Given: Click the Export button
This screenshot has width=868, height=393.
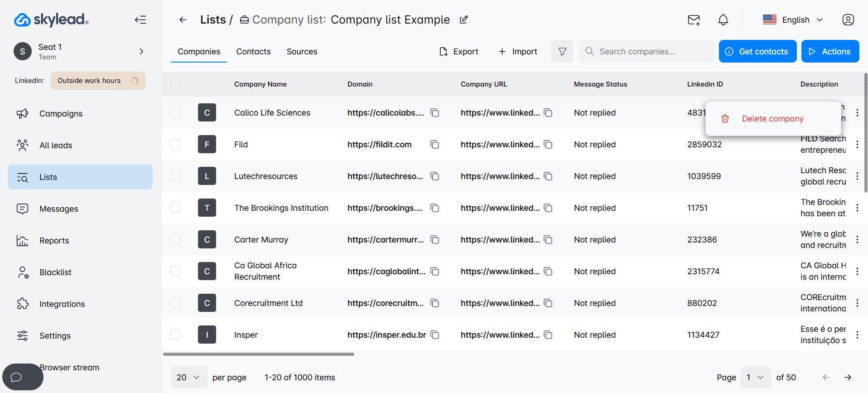Looking at the screenshot, I should point(458,52).
